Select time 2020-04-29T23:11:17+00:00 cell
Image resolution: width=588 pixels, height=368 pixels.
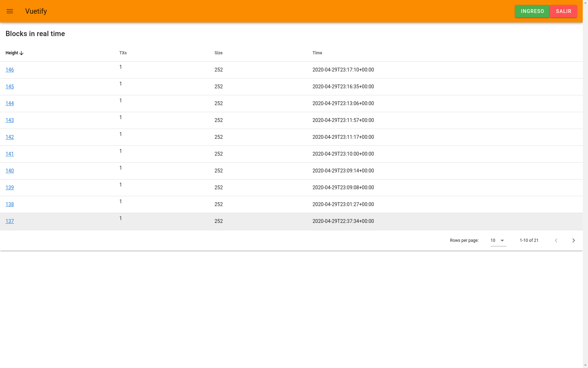[343, 137]
